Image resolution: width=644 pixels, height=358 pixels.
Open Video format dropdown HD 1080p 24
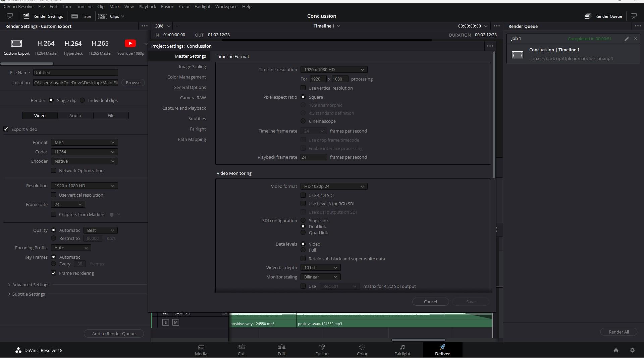[334, 186]
